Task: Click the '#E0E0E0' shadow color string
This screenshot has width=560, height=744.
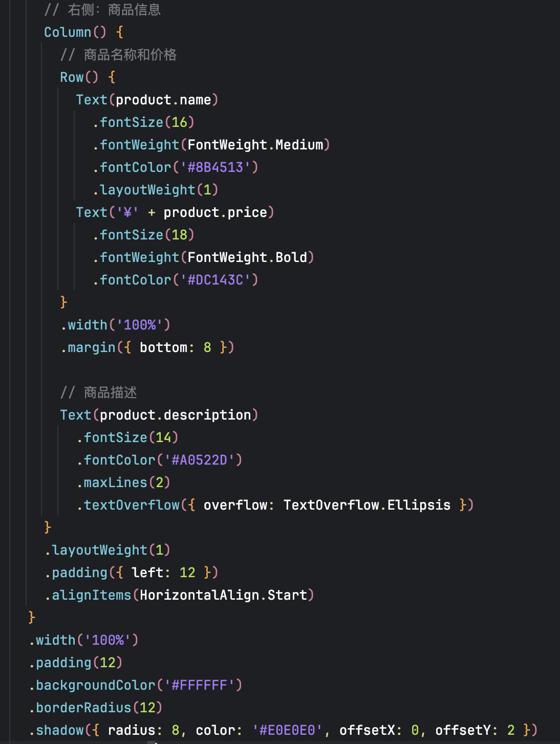Action: [x=287, y=730]
